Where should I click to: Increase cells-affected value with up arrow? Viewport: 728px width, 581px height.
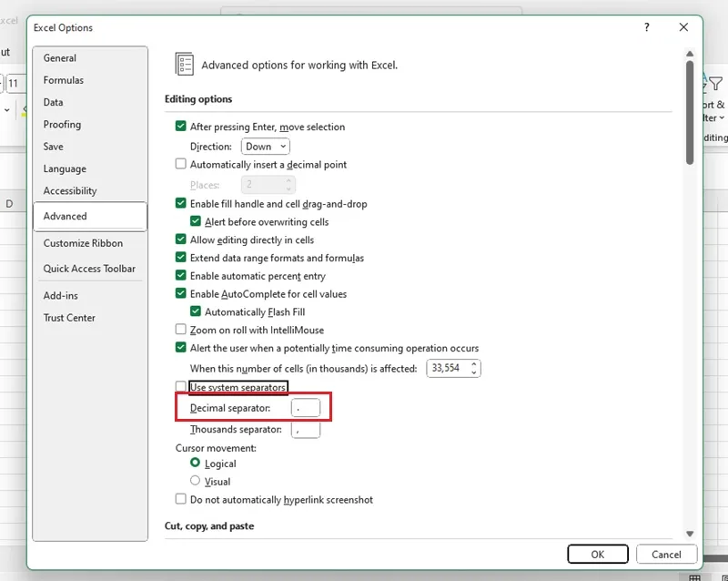coord(473,364)
